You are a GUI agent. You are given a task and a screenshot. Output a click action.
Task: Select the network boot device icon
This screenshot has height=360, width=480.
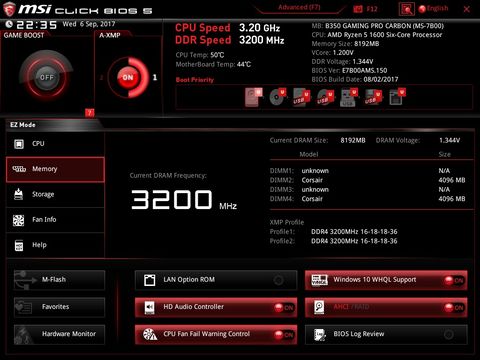(397, 97)
